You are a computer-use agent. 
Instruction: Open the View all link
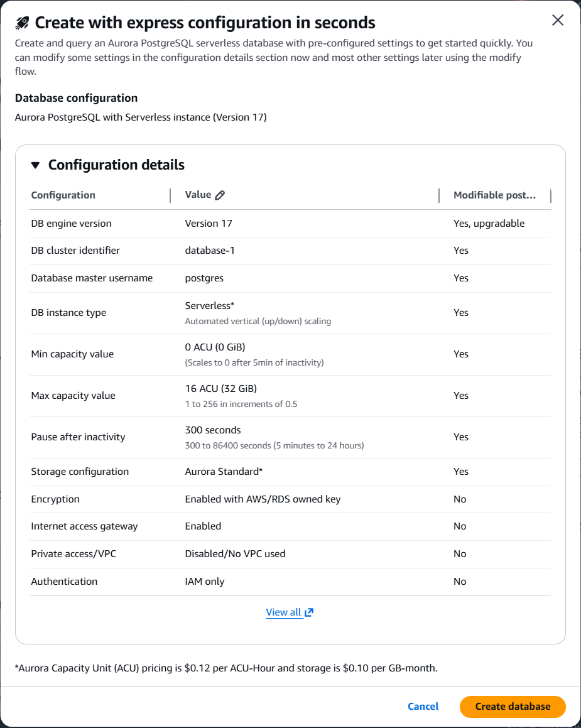point(285,612)
